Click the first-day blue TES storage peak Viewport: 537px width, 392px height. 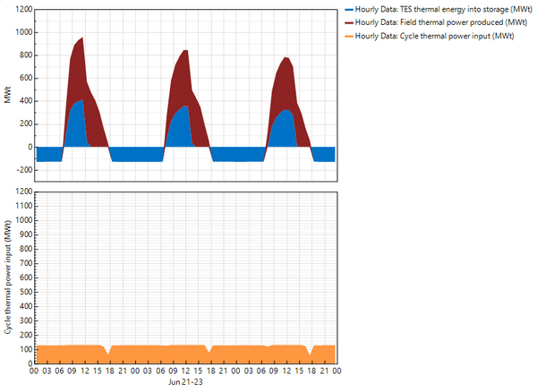(81, 101)
